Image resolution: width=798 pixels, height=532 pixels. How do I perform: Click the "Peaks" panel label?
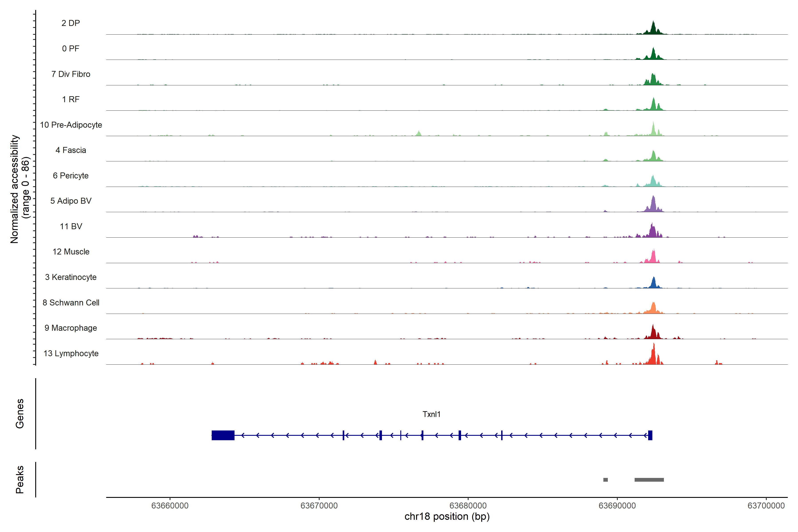click(20, 479)
